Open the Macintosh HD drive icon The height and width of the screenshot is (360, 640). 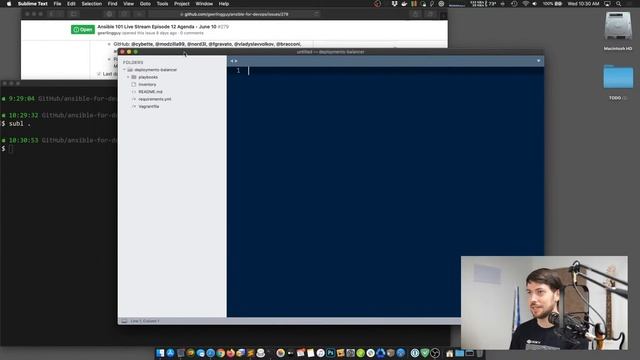pyautogui.click(x=618, y=27)
